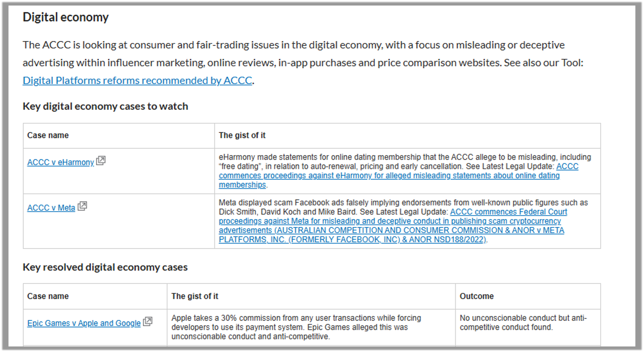This screenshot has width=644, height=352.
Task: Open the Digital Platforms reforms recommended by ACCC link
Action: (x=137, y=81)
